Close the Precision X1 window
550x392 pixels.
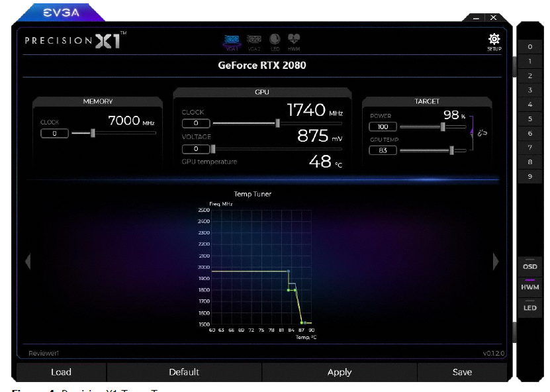[x=493, y=17]
